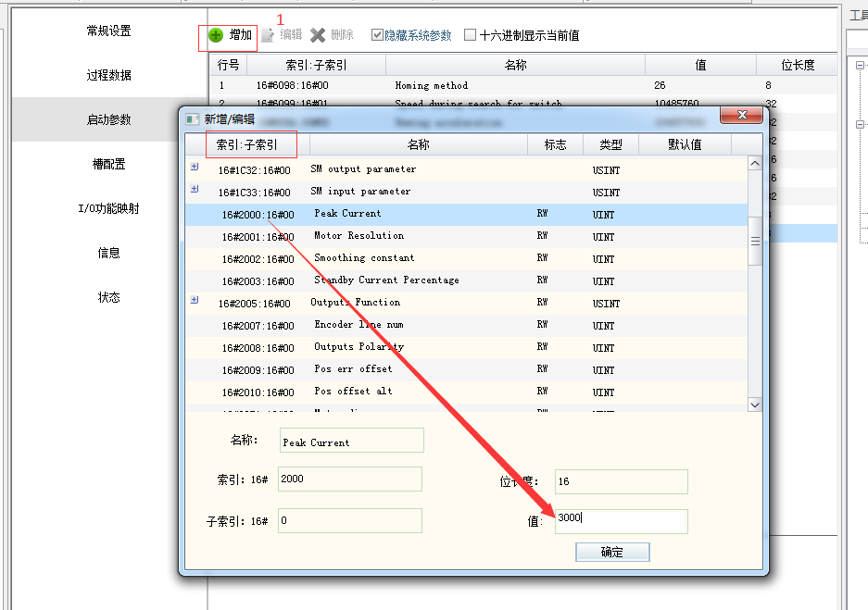The height and width of the screenshot is (610, 868).
Task: Open the 常规设置 tab
Action: 109,31
